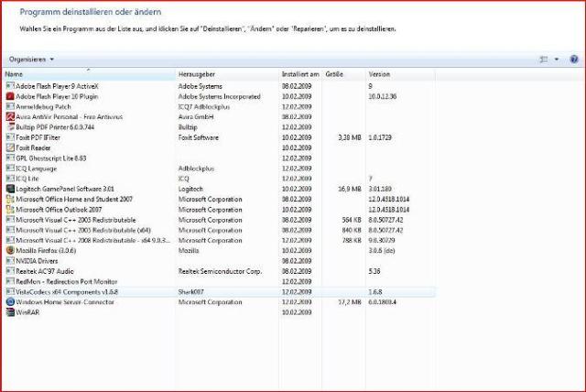The image size is (586, 392).
Task: Click the red Adobe Flash Player 10 Plugin icon
Action: pos(10,96)
